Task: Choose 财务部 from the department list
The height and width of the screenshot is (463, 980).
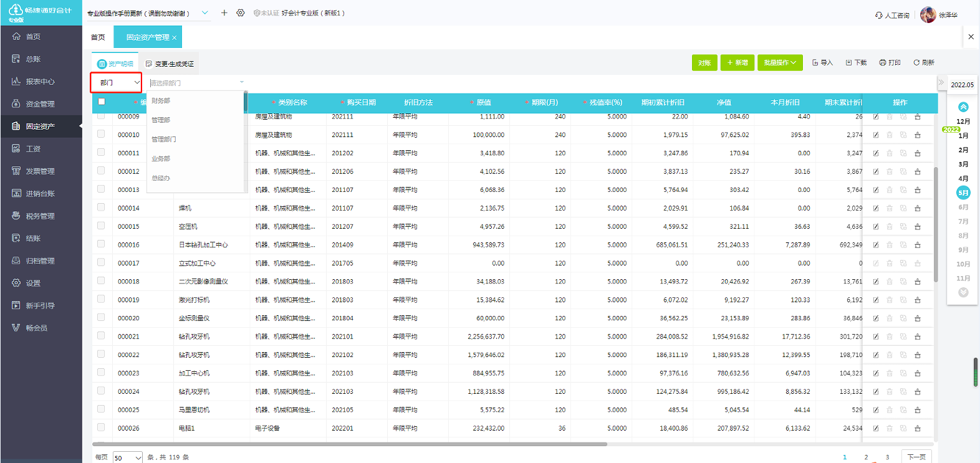Action: [161, 101]
